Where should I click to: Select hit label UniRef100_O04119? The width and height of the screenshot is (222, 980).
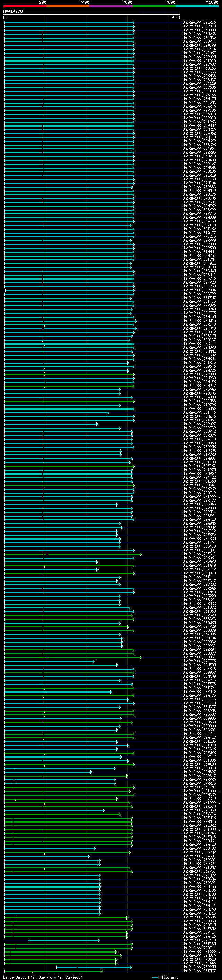pyautogui.click(x=199, y=84)
